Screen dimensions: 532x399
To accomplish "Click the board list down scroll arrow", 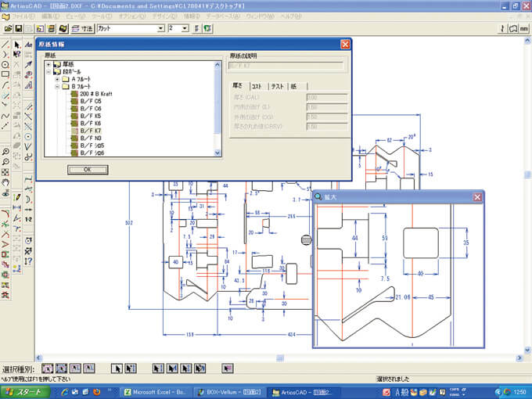I will tap(217, 153).
